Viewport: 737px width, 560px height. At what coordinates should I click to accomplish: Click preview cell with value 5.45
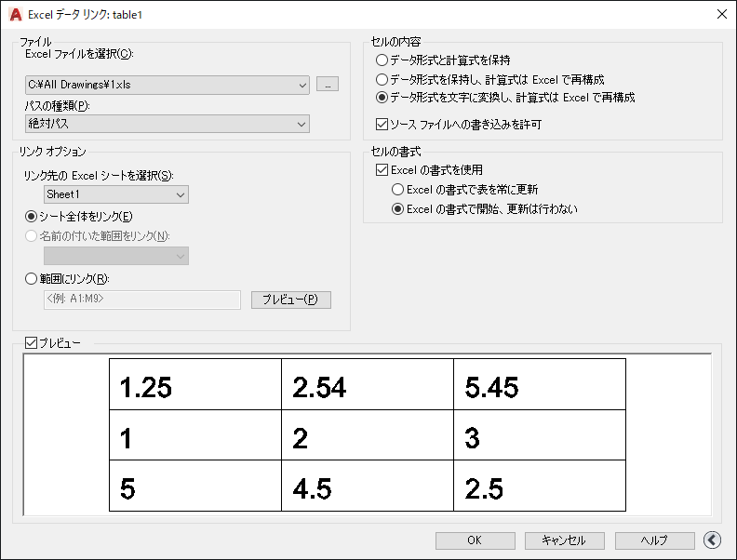pos(540,384)
